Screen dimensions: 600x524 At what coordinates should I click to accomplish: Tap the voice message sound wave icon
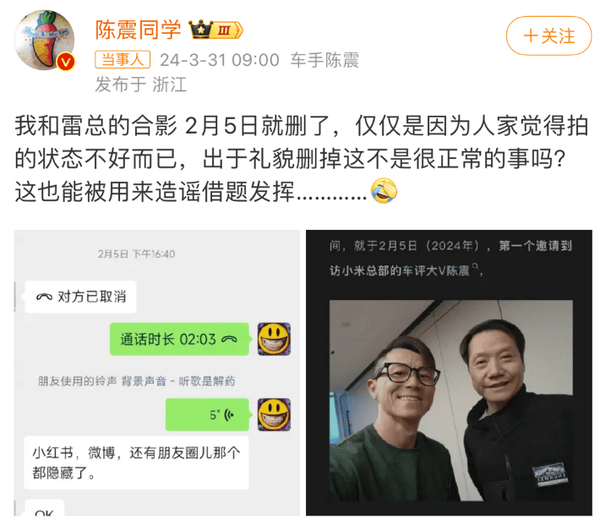click(x=230, y=415)
